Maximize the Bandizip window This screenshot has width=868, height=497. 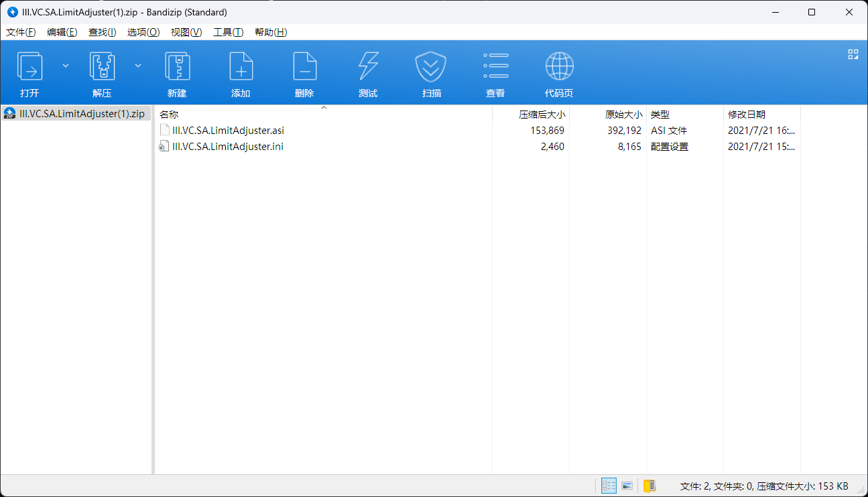[812, 12]
